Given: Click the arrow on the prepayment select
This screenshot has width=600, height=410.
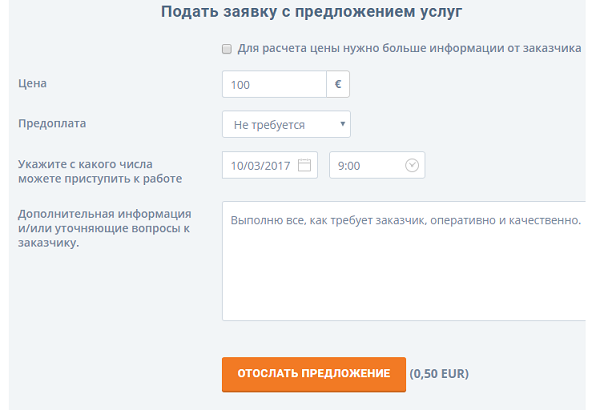Looking at the screenshot, I should coord(343,125).
